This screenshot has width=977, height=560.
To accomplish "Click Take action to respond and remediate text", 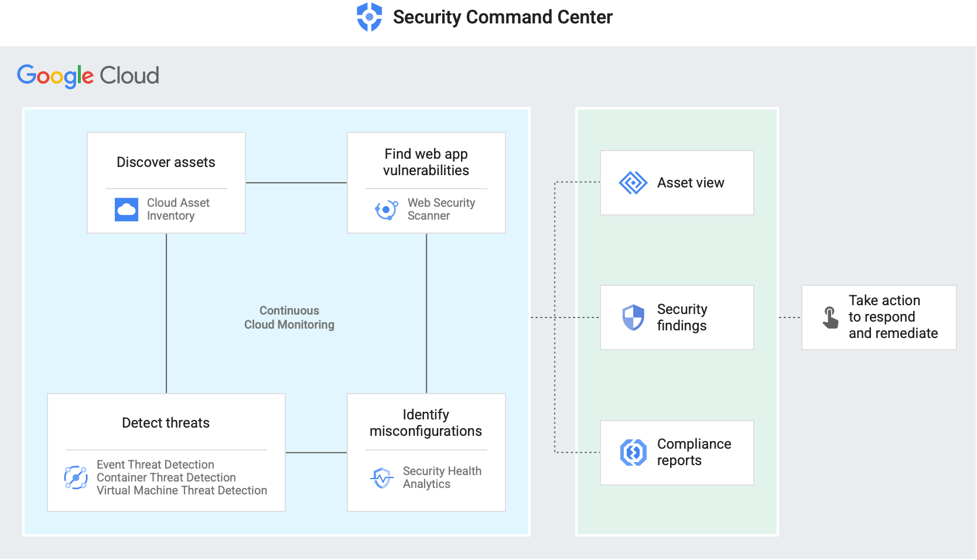I will [x=893, y=317].
